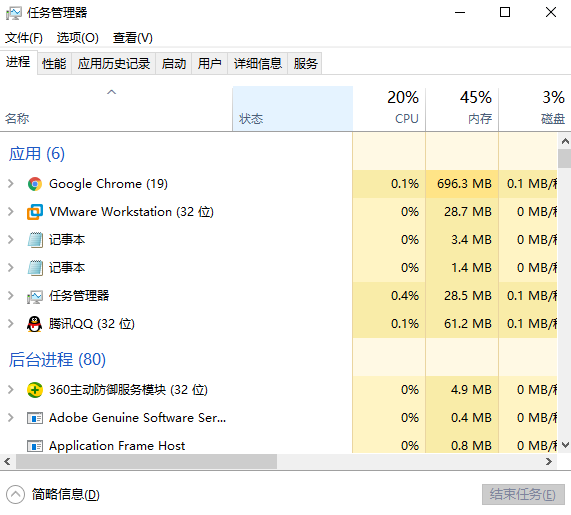Click the horizontal scrollbar right arrow
Viewport: 571px width, 515px height.
(x=549, y=462)
